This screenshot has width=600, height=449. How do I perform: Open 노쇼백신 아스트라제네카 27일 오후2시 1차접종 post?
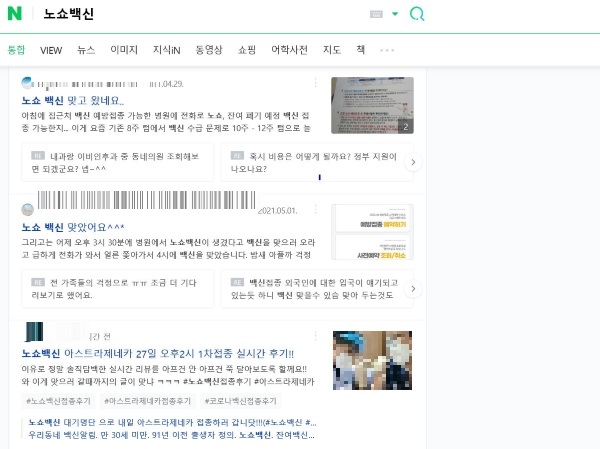pos(158,353)
